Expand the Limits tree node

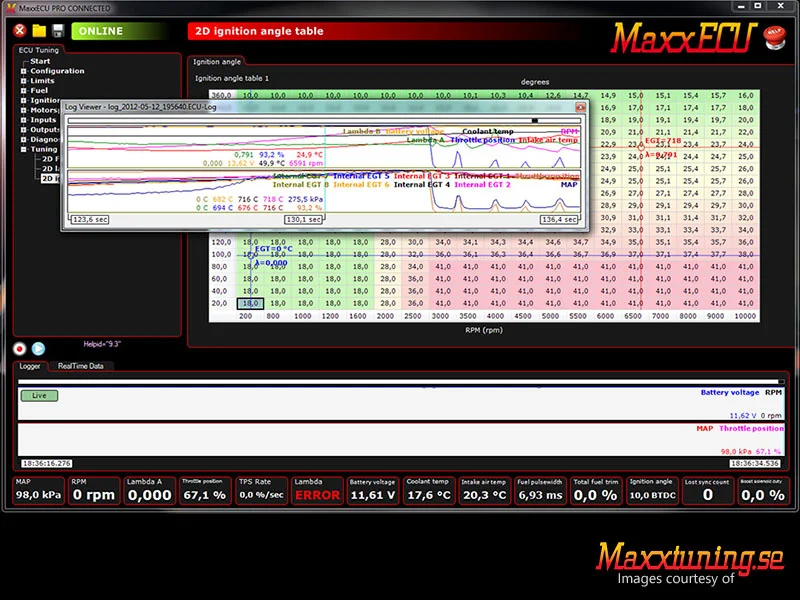click(23, 81)
